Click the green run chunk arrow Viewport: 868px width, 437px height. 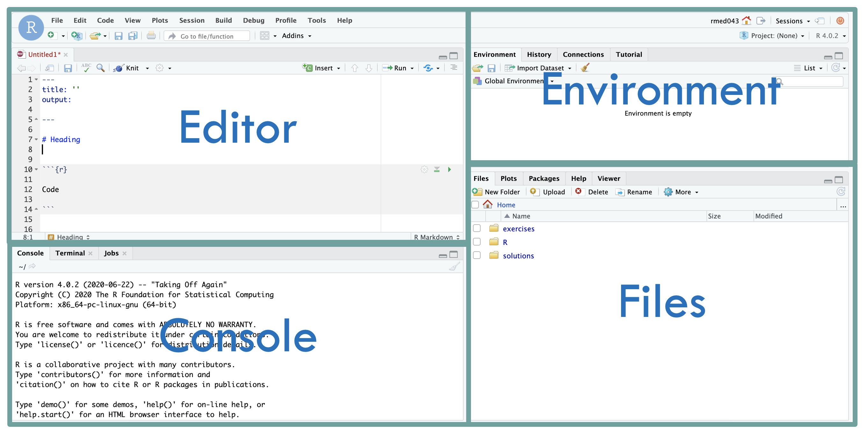[449, 169]
